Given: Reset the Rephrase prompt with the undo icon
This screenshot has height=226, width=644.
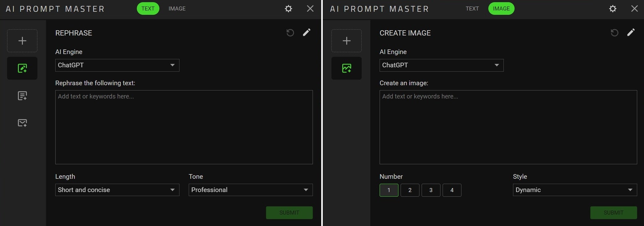Looking at the screenshot, I should [x=290, y=33].
